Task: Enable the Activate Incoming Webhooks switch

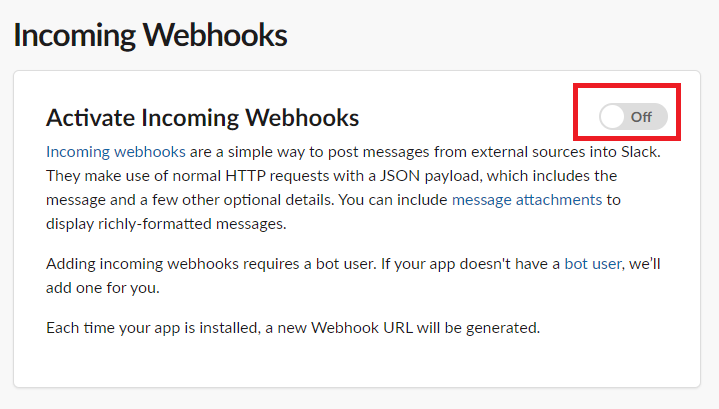Action: coord(630,117)
